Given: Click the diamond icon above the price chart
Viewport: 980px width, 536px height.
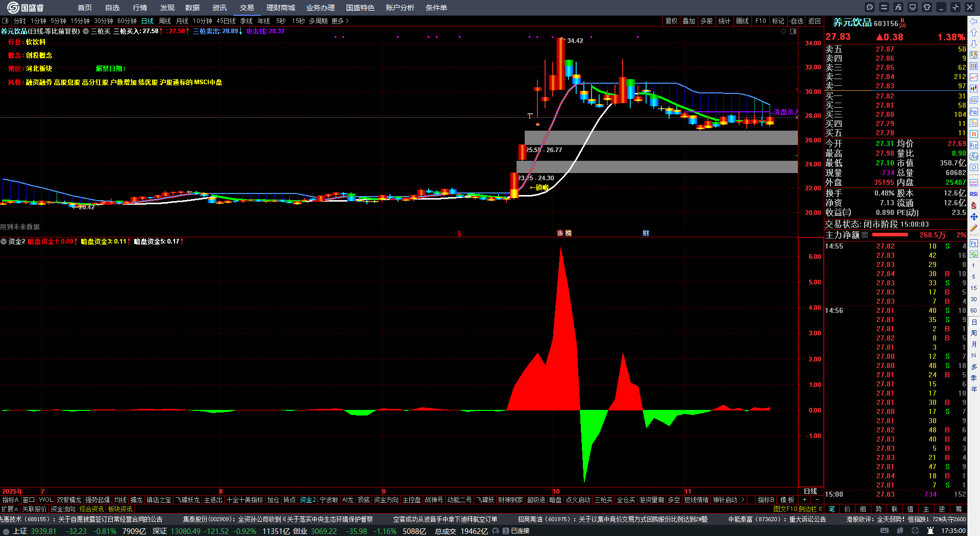Looking at the screenshot, I should (784, 32).
